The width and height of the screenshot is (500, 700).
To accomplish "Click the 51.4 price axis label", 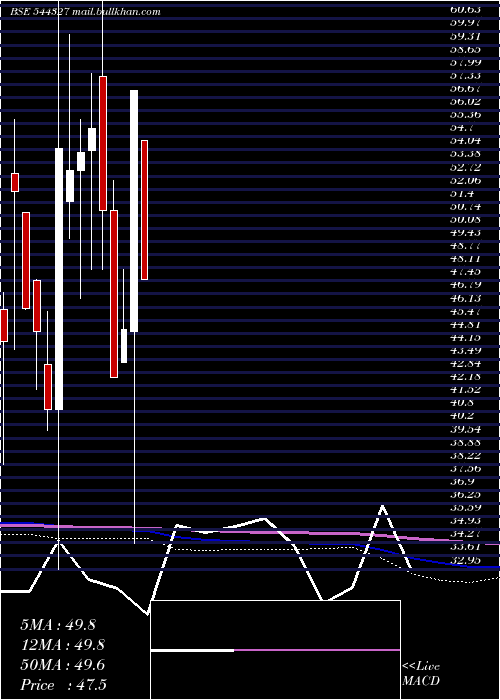I will (462, 194).
